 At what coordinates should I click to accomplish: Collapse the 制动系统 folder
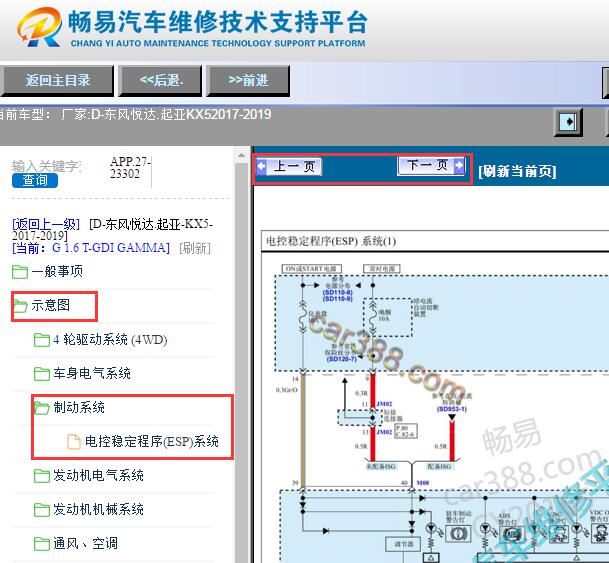click(79, 407)
